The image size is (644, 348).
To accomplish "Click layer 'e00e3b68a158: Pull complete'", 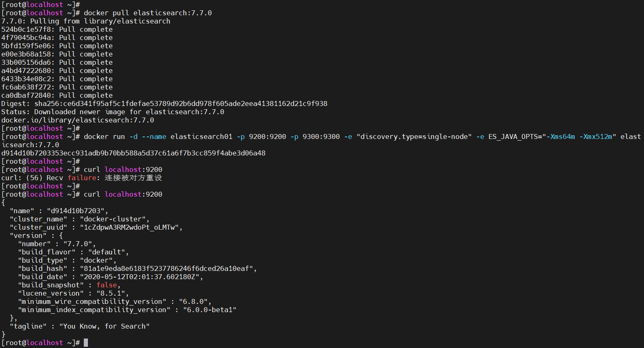I will click(x=57, y=54).
